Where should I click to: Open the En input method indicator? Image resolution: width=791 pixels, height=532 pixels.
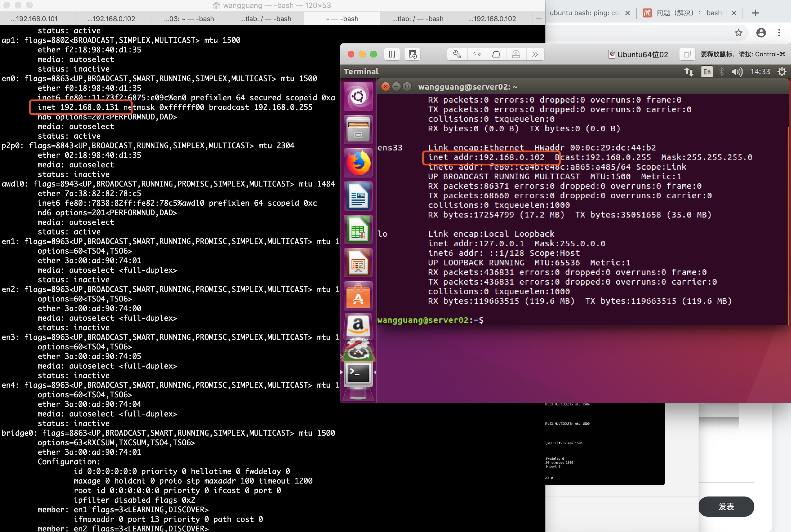tap(707, 72)
